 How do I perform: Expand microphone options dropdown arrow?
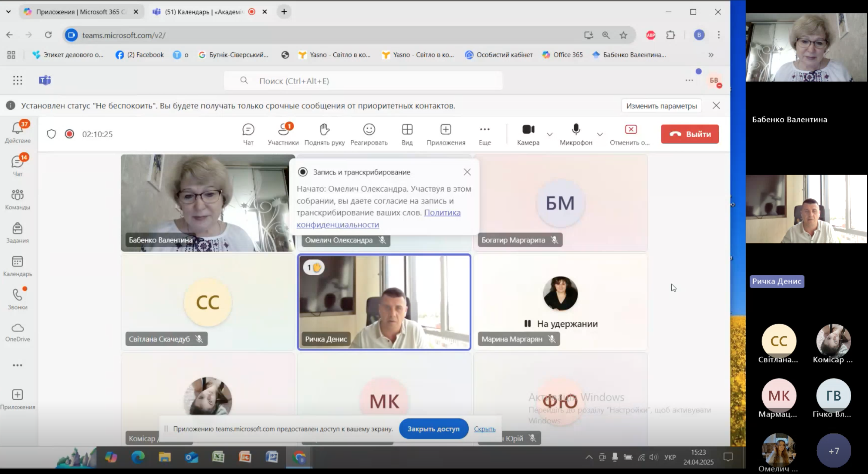(x=600, y=134)
